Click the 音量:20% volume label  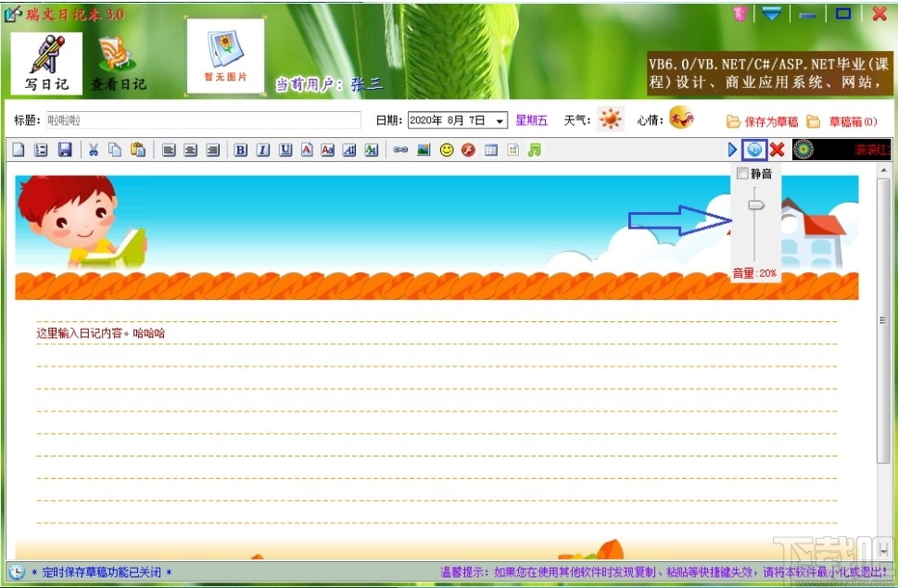click(x=754, y=273)
